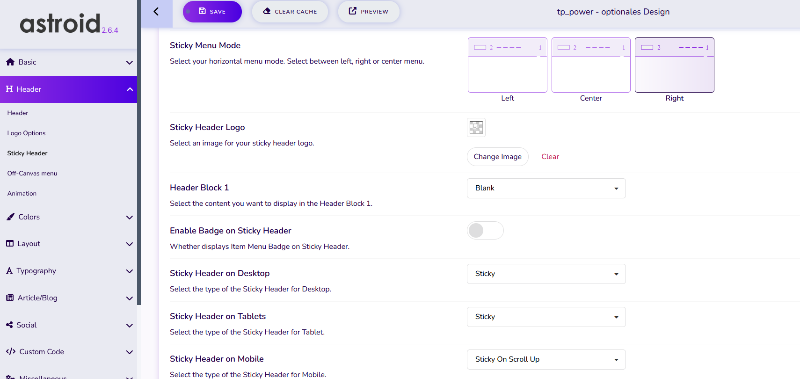Click the Header H icon
The width and height of the screenshot is (800, 379).
[10, 89]
